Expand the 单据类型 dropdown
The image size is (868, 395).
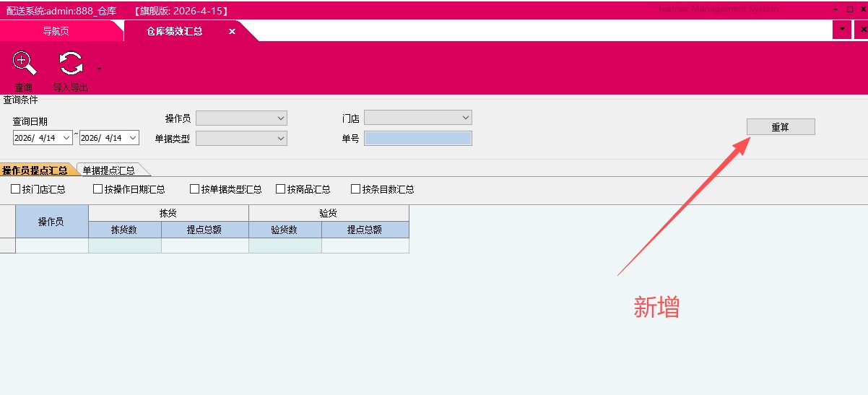tap(280, 138)
